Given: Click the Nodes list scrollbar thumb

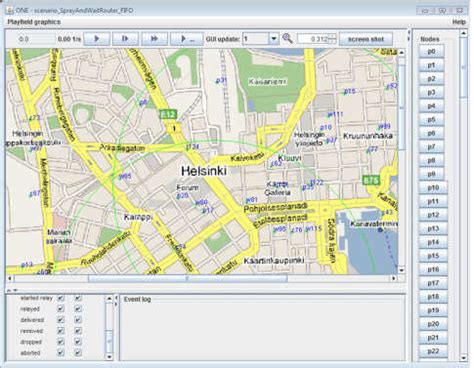Looking at the screenshot, I should (464, 67).
